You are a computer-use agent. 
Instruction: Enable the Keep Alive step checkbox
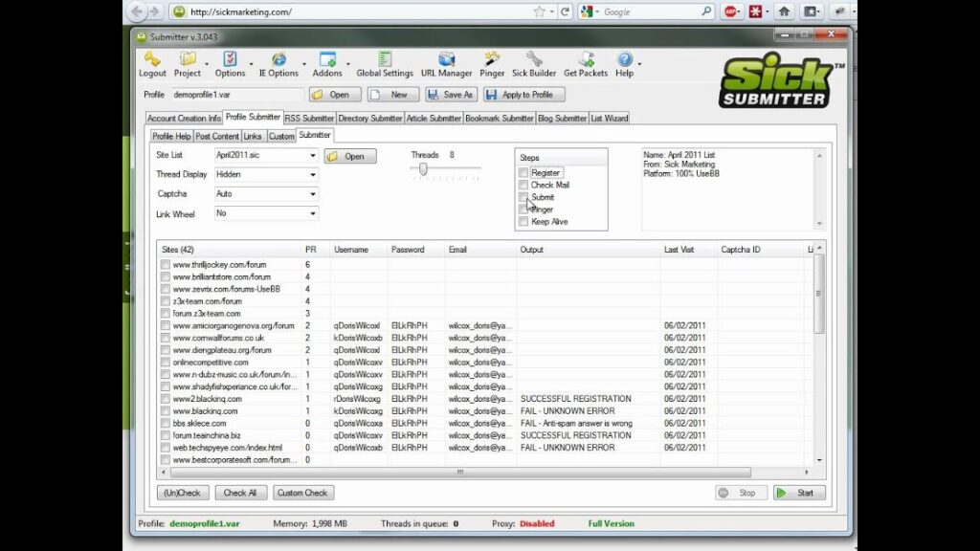(x=523, y=221)
